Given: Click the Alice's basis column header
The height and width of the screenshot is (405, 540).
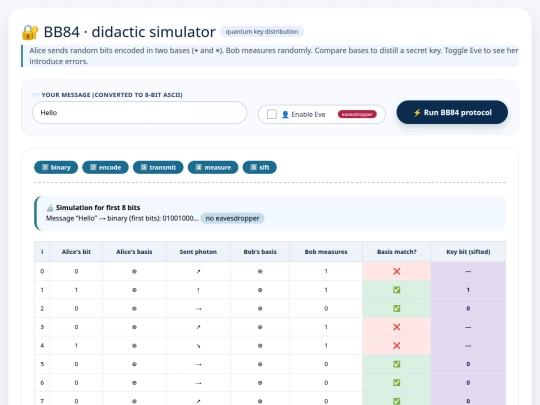Looking at the screenshot, I should [x=134, y=252].
